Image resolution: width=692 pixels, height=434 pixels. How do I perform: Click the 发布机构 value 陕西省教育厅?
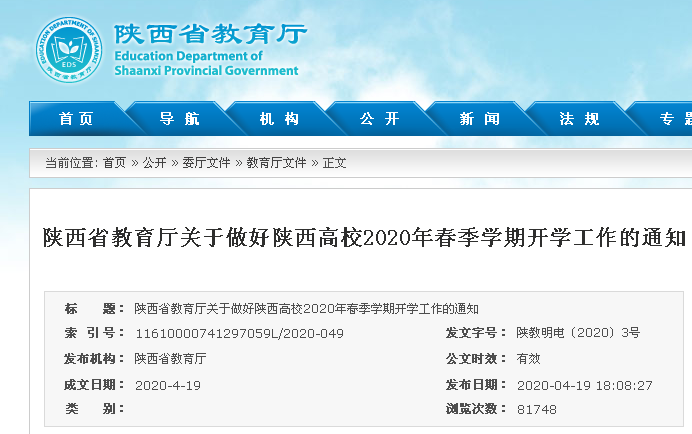pyautogui.click(x=170, y=358)
